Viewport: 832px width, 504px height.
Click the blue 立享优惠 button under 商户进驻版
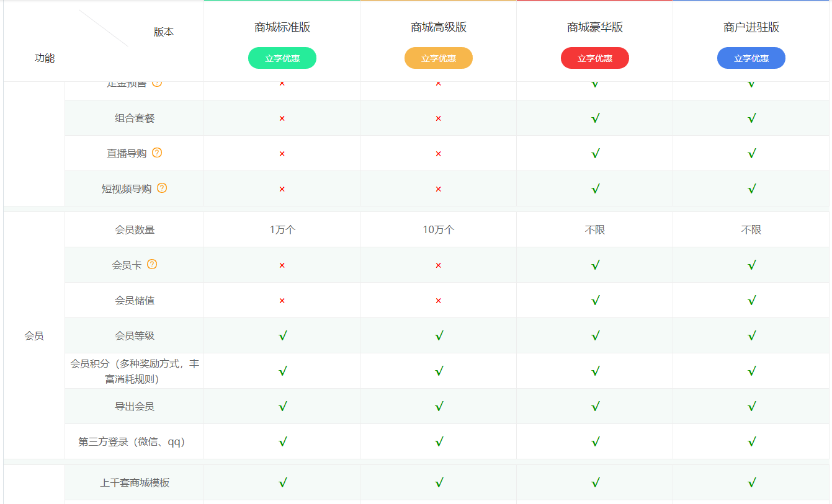tap(751, 58)
